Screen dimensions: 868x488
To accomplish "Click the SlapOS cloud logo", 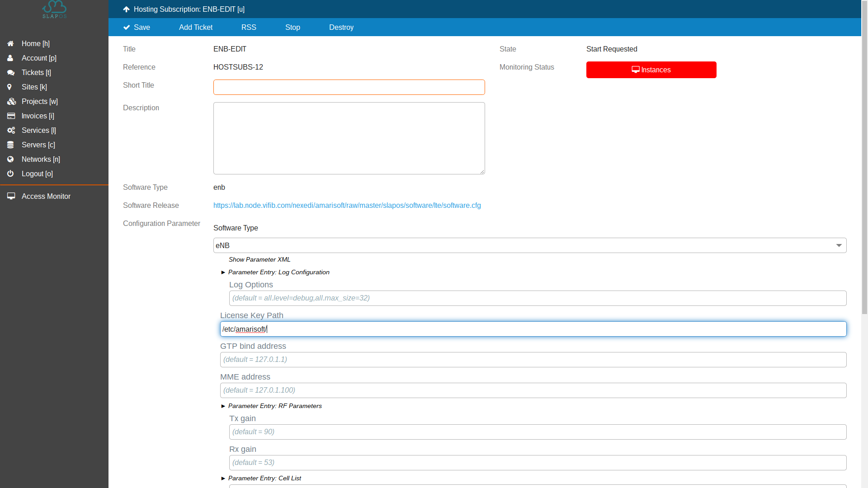I will 54,9.
